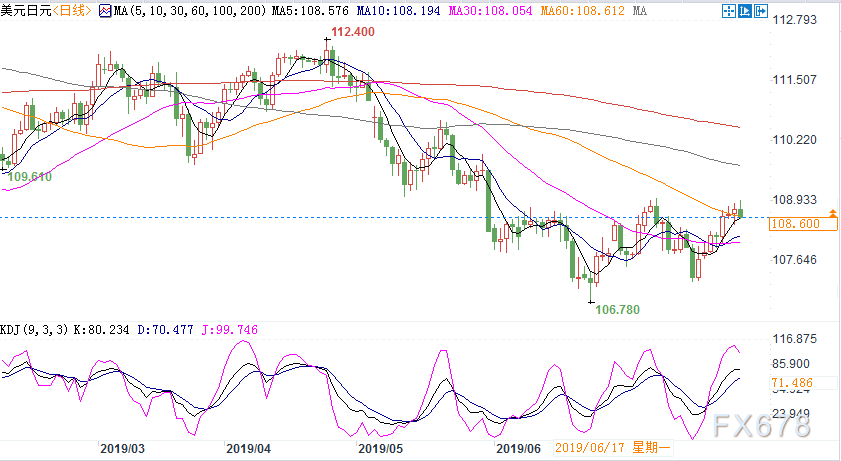Open KDJ(9,3,3) indicator settings
The width and height of the screenshot is (841, 461).
pos(34,330)
